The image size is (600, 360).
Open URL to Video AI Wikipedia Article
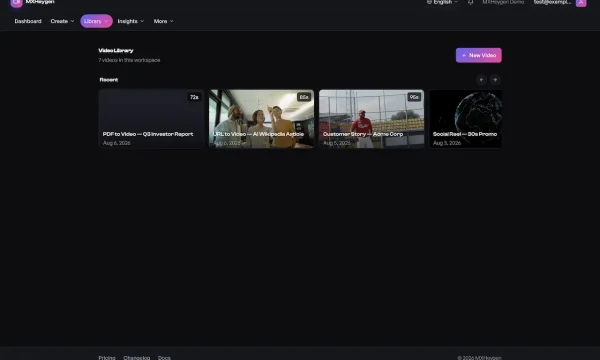click(261, 119)
